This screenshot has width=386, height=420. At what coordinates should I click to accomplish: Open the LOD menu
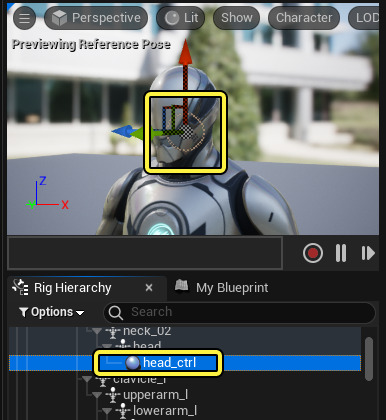[364, 18]
